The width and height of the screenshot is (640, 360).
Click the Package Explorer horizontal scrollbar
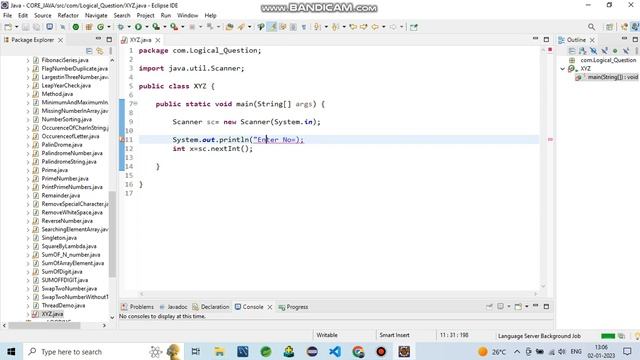point(44,325)
